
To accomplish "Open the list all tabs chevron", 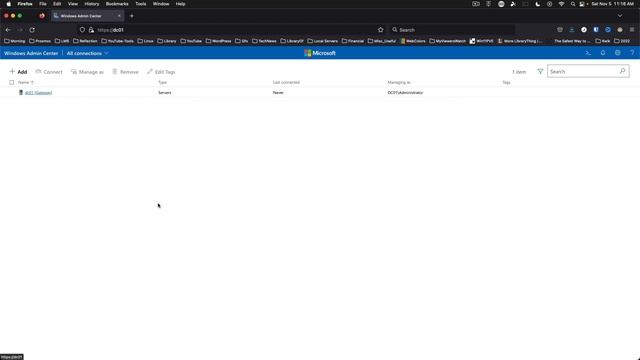I will pyautogui.click(x=620, y=16).
